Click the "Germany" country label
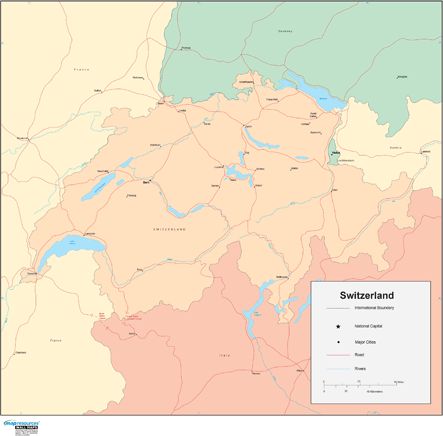The width and height of the screenshot is (443, 436). tap(285, 31)
